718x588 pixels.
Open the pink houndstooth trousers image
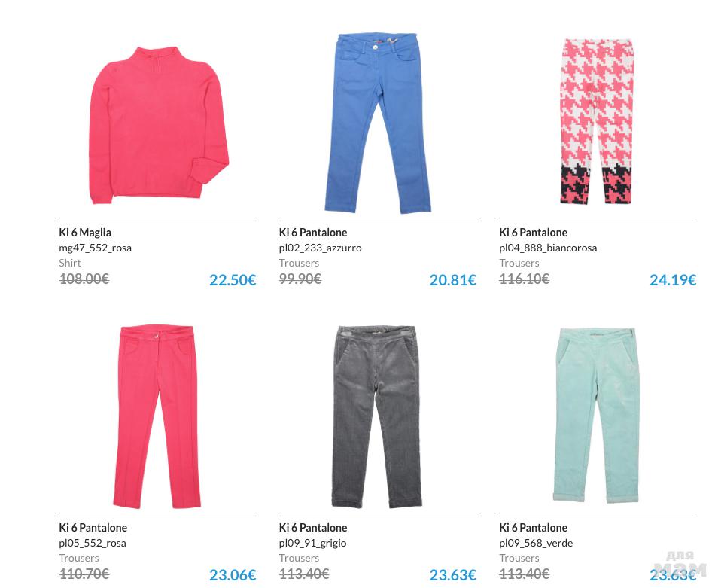coord(597,121)
